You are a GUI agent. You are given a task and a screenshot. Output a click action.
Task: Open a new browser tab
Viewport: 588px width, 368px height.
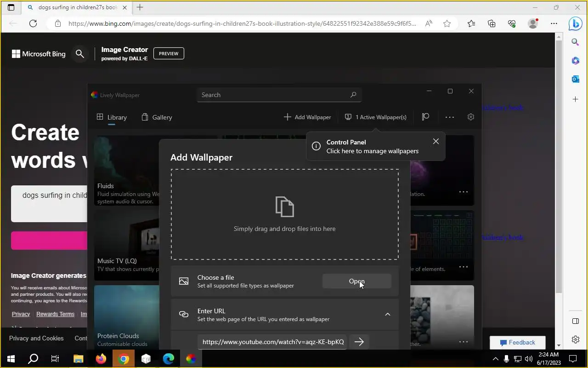[x=140, y=7]
